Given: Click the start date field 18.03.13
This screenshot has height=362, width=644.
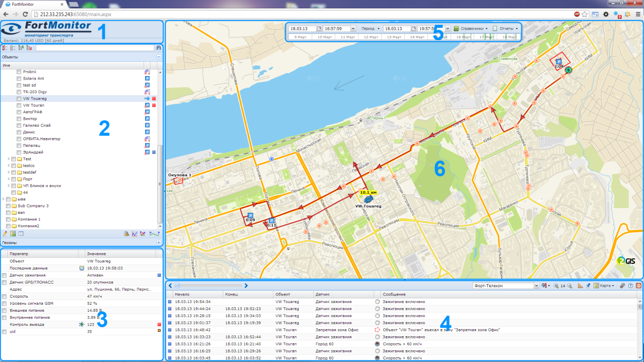Looking at the screenshot, I should click(302, 29).
